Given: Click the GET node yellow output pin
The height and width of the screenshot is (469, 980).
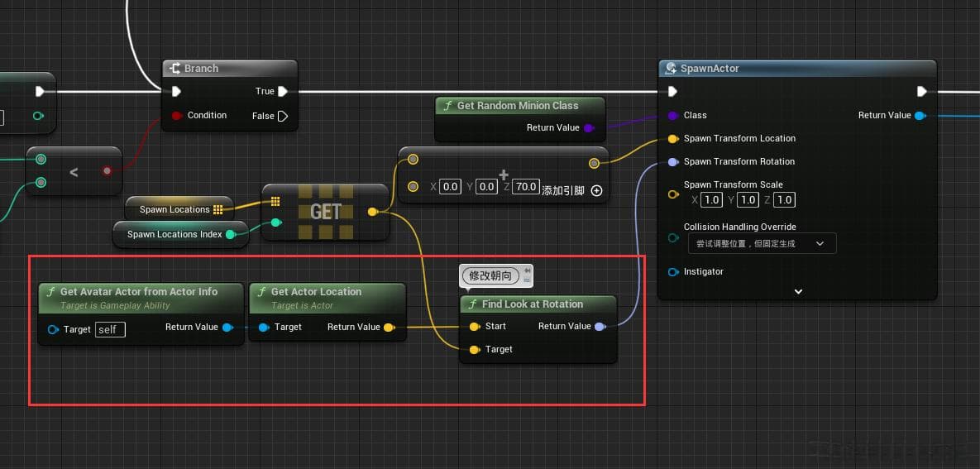Looking at the screenshot, I should click(x=372, y=212).
